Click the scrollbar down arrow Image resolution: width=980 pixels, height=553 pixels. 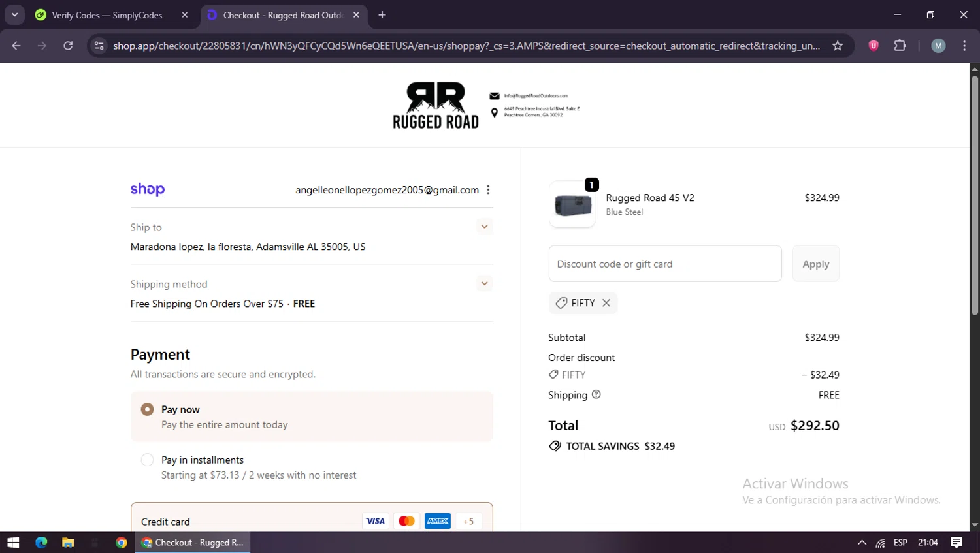pyautogui.click(x=974, y=525)
